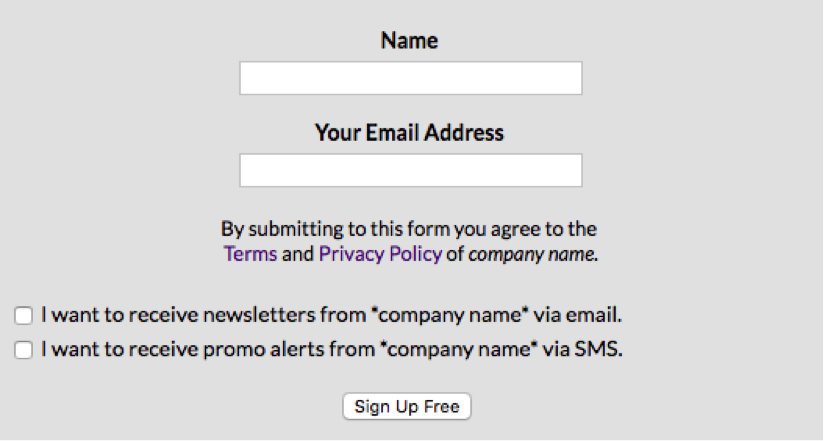824x441 pixels.
Task: Tick the promo alerts via SMS checkbox
Action: [x=24, y=350]
